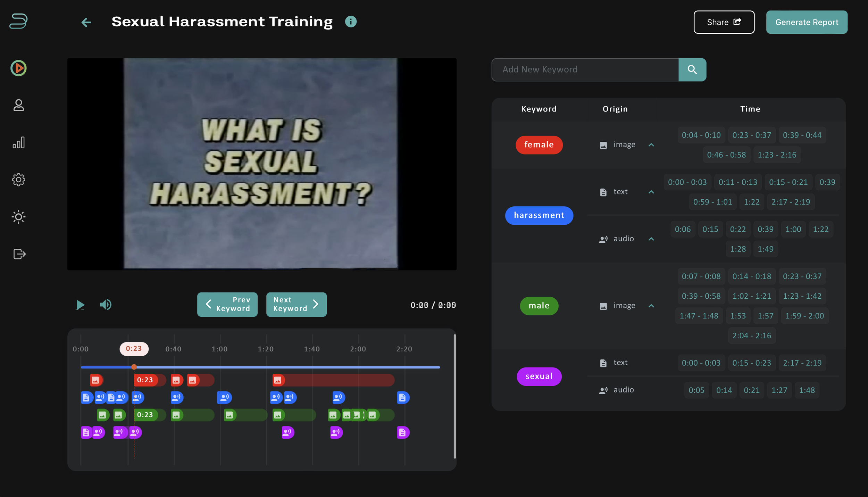Click the info icon beside the title
Viewport: 868px width, 497px height.
click(351, 22)
